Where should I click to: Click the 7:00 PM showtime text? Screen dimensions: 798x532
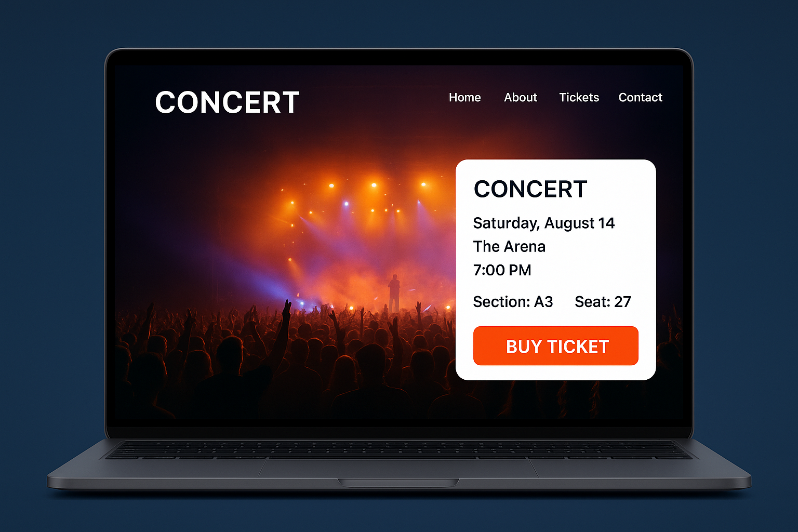[502, 270]
